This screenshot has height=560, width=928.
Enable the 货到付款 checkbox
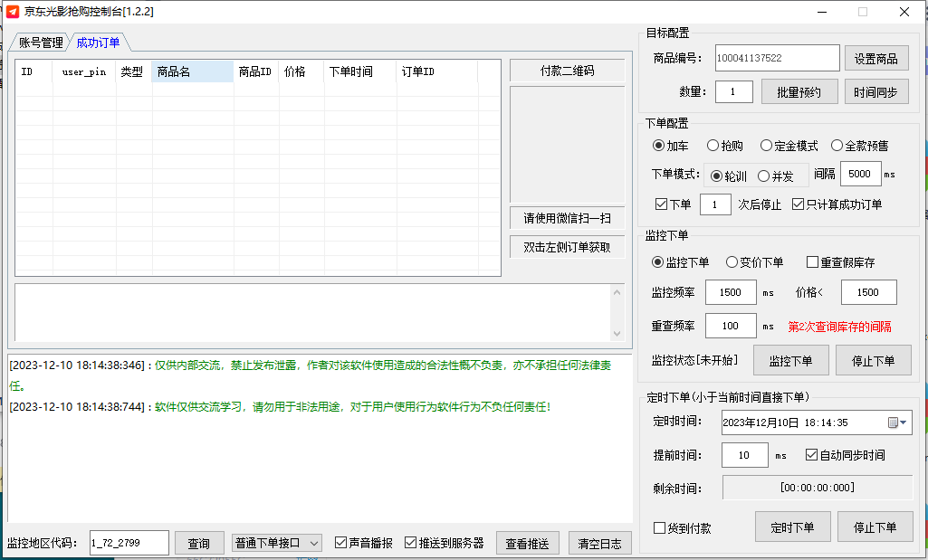click(x=660, y=527)
